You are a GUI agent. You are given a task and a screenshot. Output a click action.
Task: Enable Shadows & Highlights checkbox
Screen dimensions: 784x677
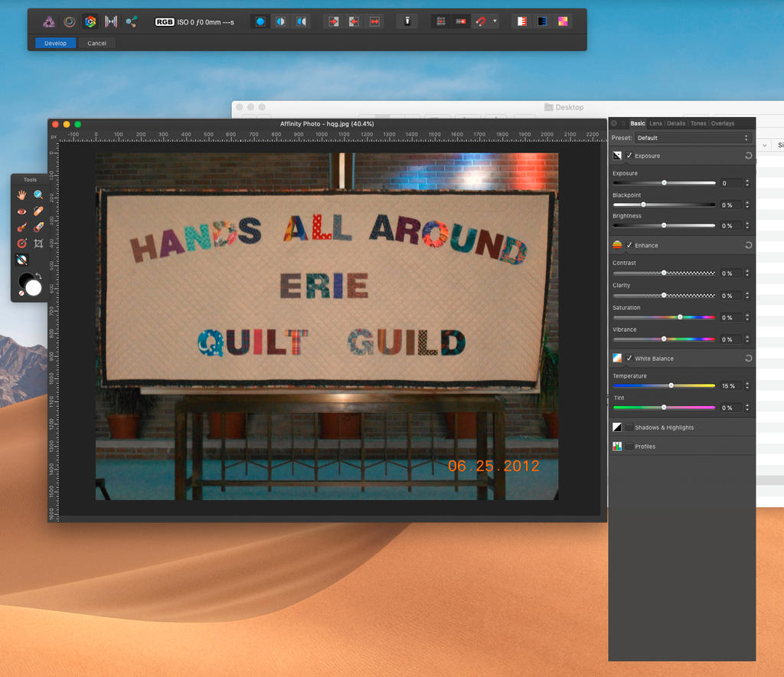(629, 427)
